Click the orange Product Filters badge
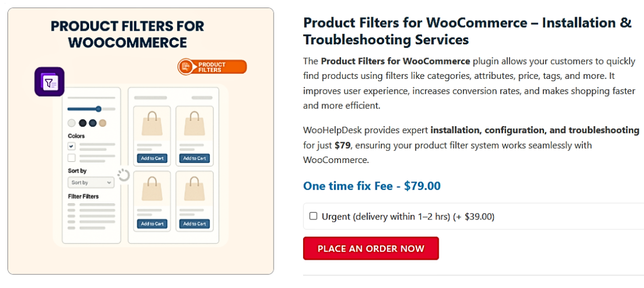Screen dimensions: 644x288 pyautogui.click(x=212, y=67)
